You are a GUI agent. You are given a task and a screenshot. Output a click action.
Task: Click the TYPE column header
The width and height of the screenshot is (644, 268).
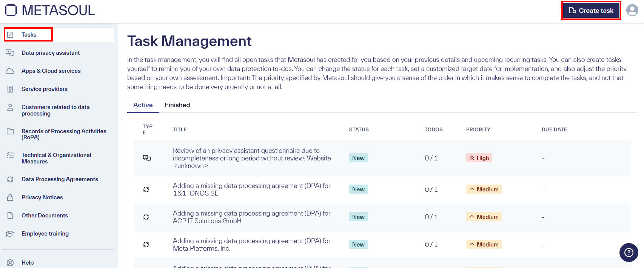coord(147,129)
